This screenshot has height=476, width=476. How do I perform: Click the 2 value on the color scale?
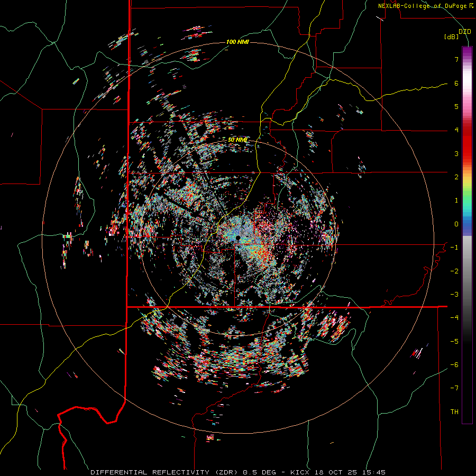(456, 177)
